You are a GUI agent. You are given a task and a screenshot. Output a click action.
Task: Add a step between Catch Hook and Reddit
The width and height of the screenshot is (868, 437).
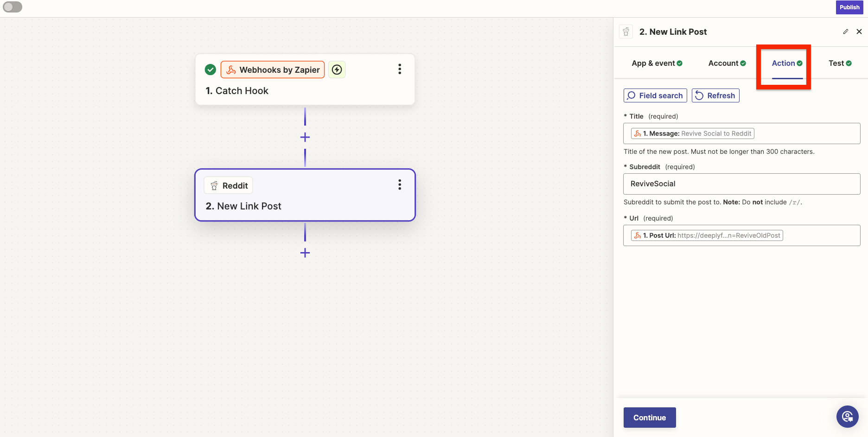305,137
